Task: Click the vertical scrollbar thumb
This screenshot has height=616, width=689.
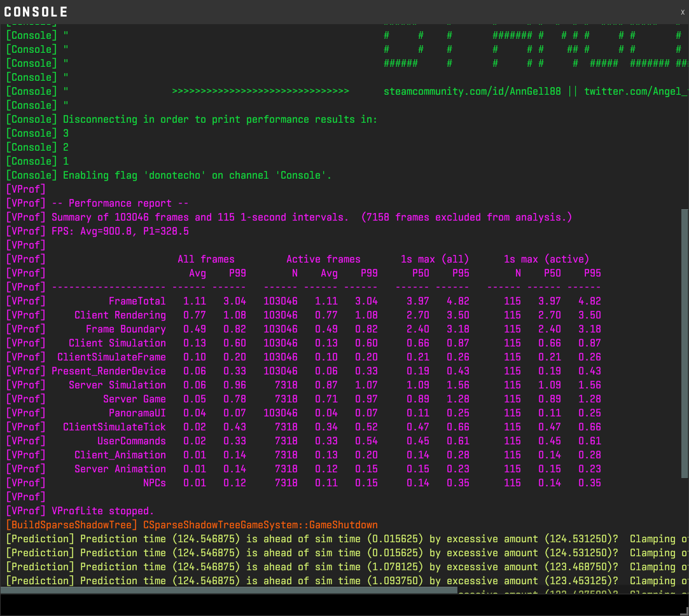Action: point(685,343)
